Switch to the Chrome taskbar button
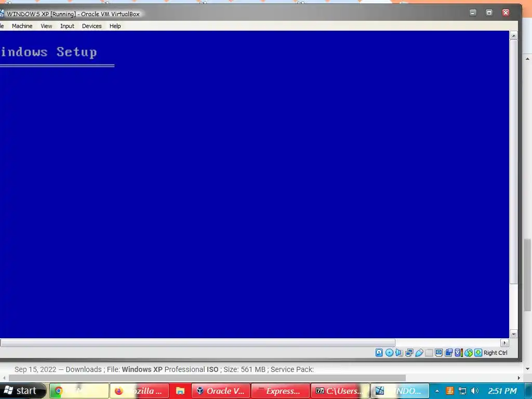This screenshot has width=532, height=399. (x=79, y=391)
